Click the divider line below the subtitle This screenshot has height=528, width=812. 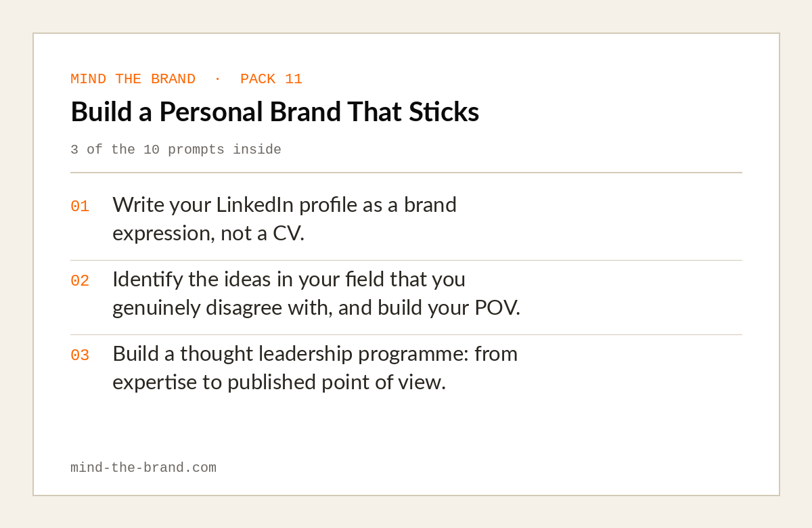pyautogui.click(x=406, y=173)
